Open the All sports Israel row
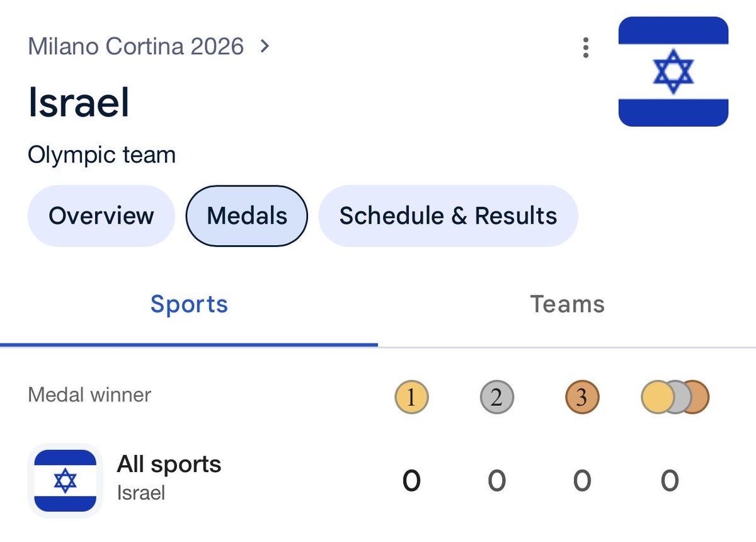The width and height of the screenshot is (756, 542). (x=378, y=480)
